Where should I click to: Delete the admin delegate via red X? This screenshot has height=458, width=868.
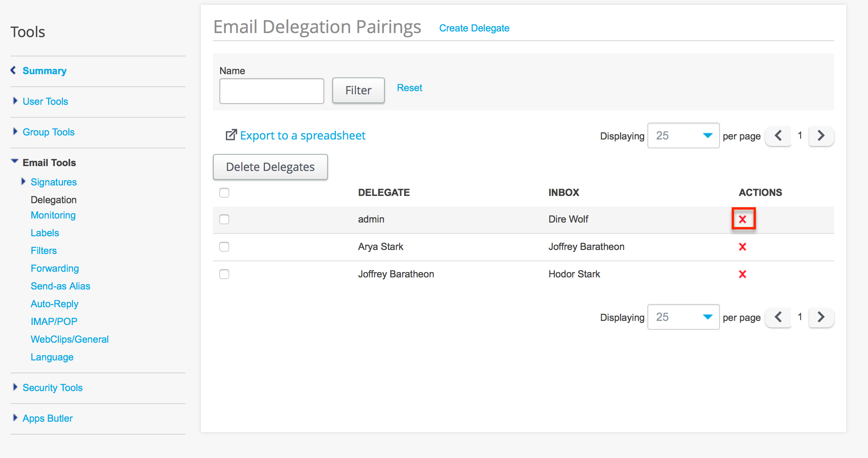click(x=743, y=219)
